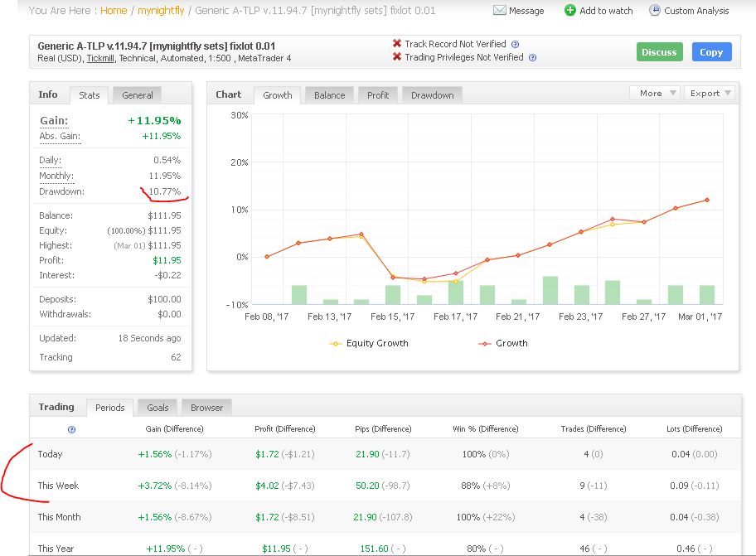Select the Growth chart tab
This screenshot has height=556, width=756.
pos(277,95)
